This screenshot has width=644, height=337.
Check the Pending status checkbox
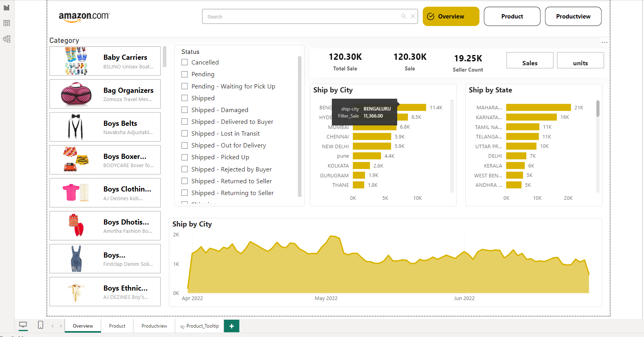tap(185, 74)
